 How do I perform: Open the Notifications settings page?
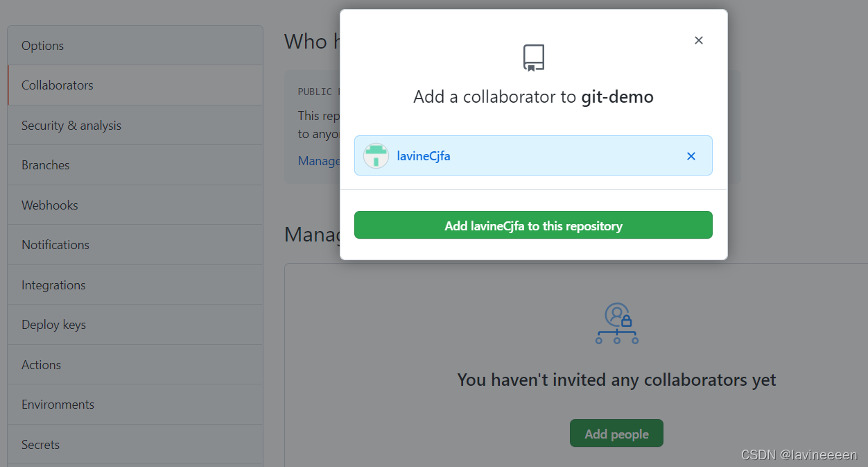click(x=135, y=245)
